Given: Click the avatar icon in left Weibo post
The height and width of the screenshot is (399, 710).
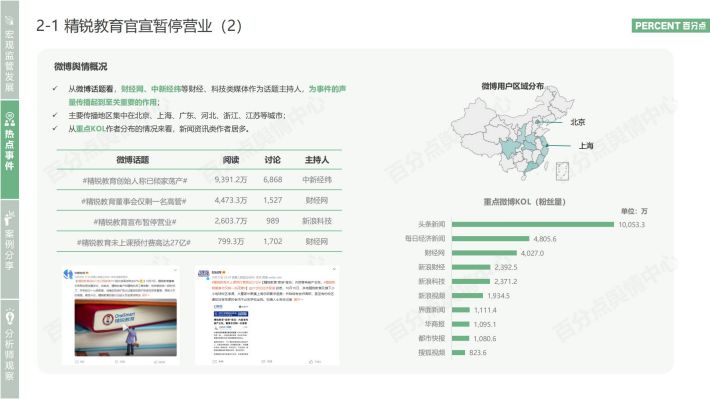Looking at the screenshot, I should click(x=68, y=274).
